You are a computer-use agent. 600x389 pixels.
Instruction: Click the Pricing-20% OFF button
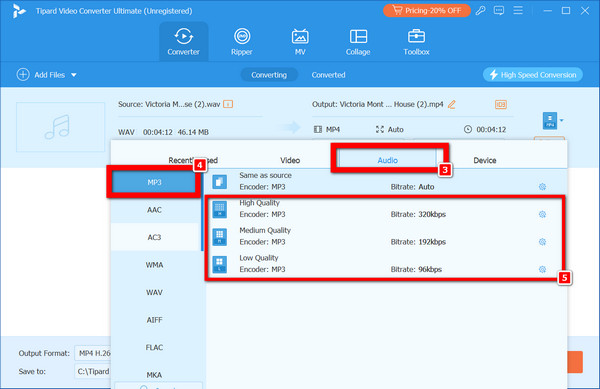(427, 10)
